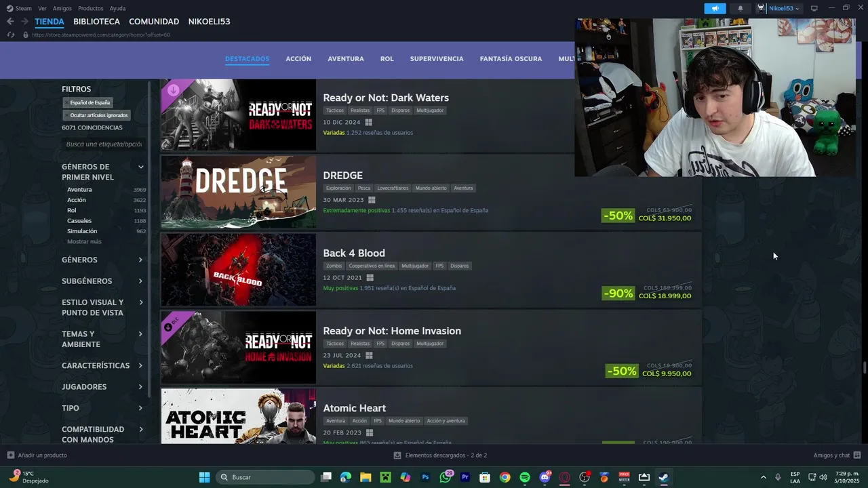Go back with the back arrow
This screenshot has height=488, width=868.
click(x=10, y=22)
